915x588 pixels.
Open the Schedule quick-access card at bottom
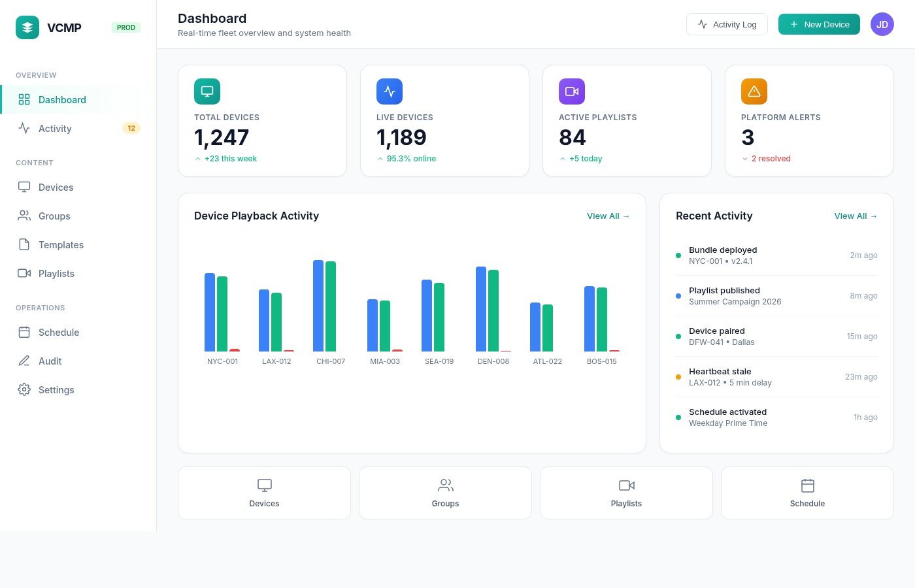(x=807, y=493)
